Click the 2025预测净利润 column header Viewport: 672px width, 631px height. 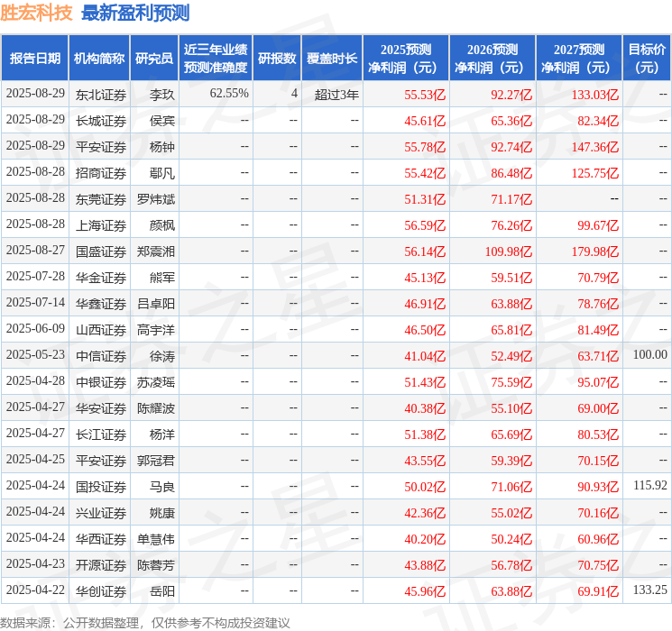(x=406, y=59)
